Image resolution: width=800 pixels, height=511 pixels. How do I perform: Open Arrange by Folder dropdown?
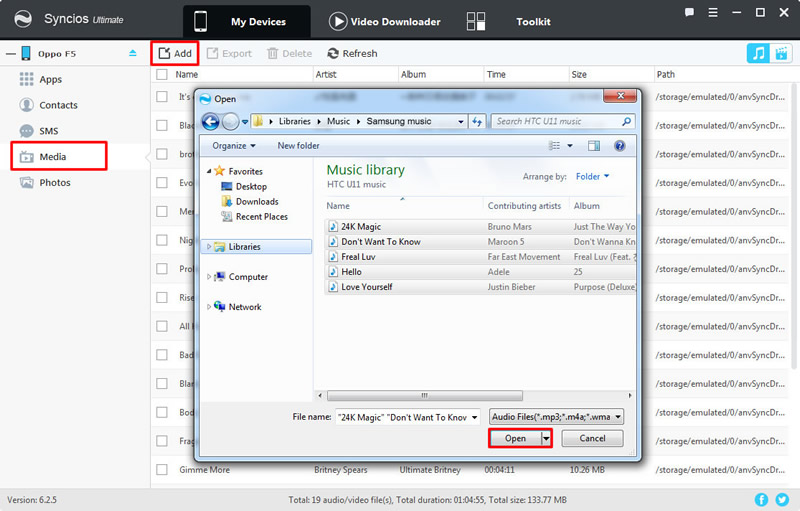click(592, 176)
